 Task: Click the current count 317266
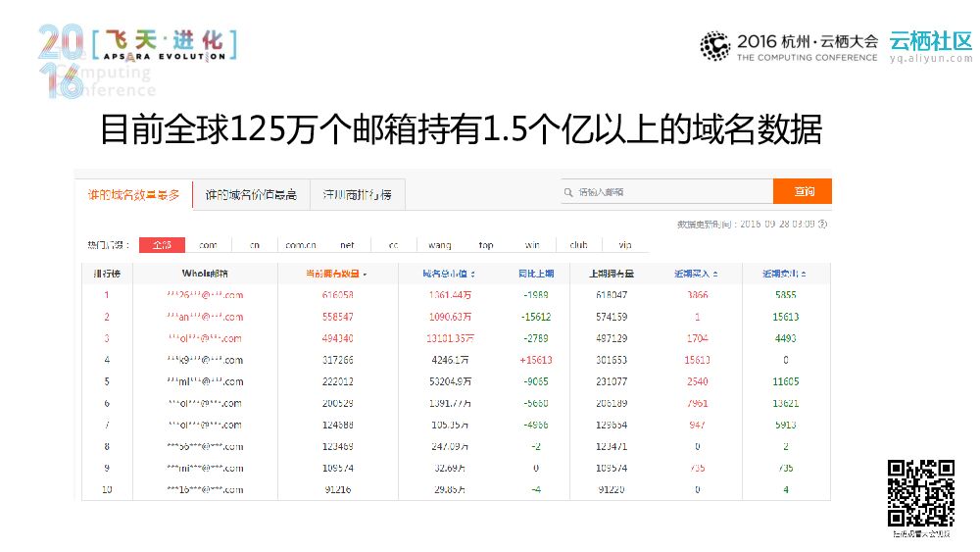click(337, 360)
